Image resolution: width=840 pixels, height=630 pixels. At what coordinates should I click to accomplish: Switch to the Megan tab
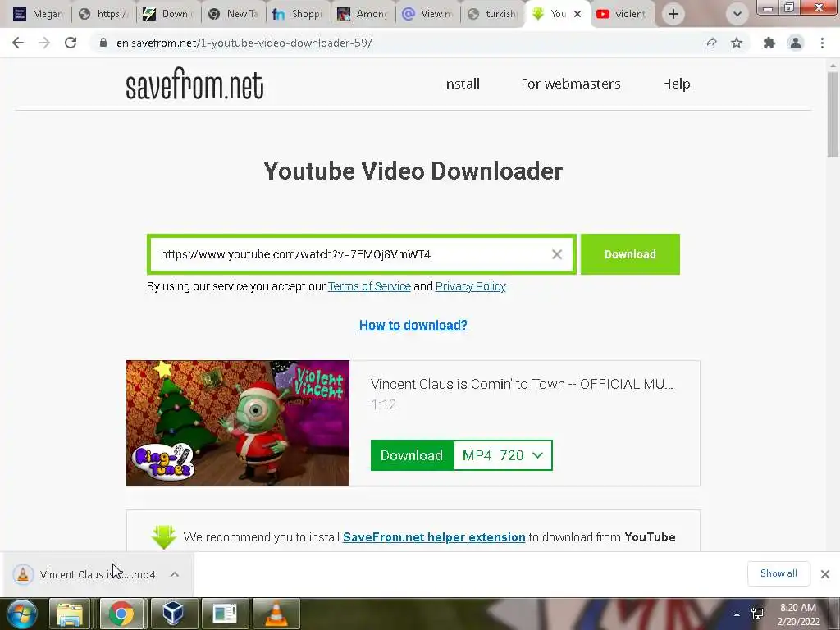tap(37, 14)
